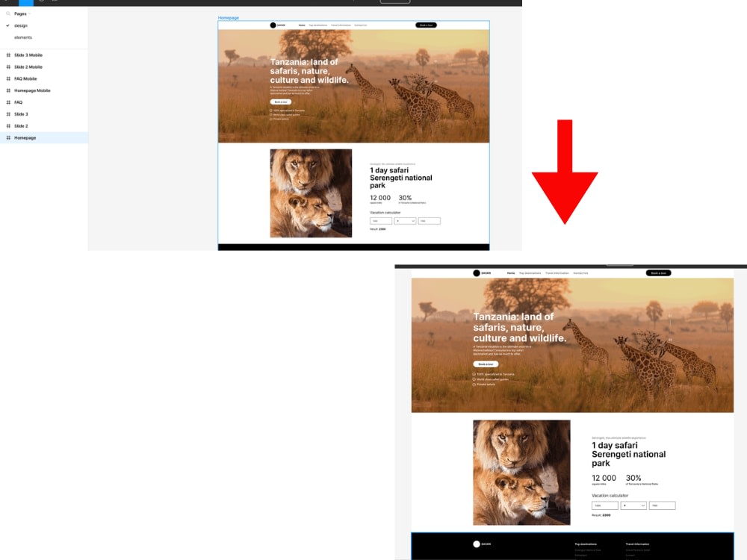Click the frame icon of FAQ Mobile
747x560 pixels.
pyautogui.click(x=8, y=78)
